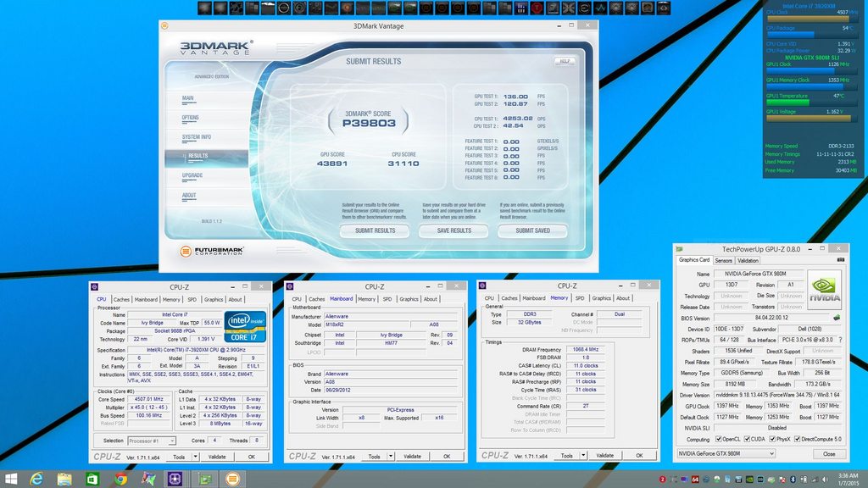Open Options in 3DMark Vantage sidebar
This screenshot has width=868, height=488.
pyautogui.click(x=191, y=118)
